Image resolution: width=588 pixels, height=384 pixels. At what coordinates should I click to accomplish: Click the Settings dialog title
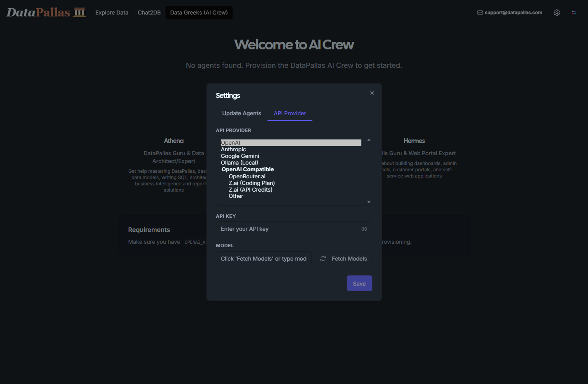click(x=228, y=96)
